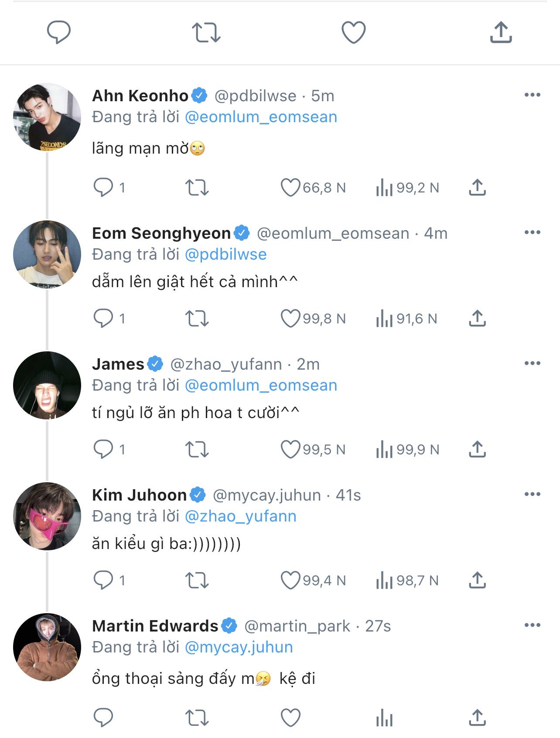The width and height of the screenshot is (560, 738).
Task: Open Eom Seonghyeon's profile name
Action: pyautogui.click(x=161, y=233)
